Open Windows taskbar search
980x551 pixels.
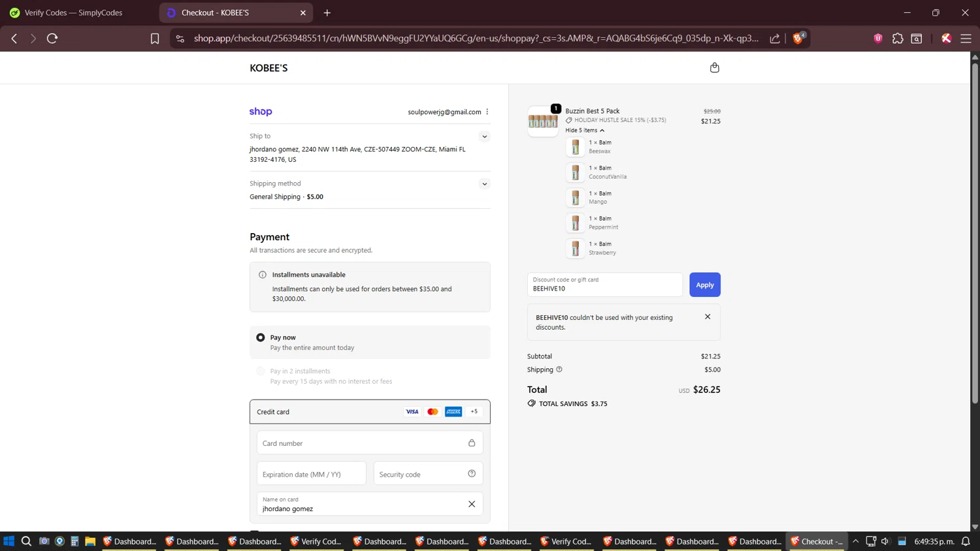[x=26, y=541]
